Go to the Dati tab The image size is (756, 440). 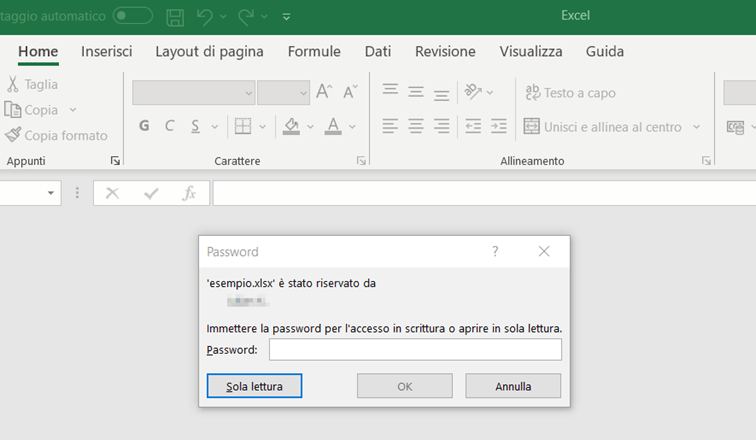pos(378,52)
